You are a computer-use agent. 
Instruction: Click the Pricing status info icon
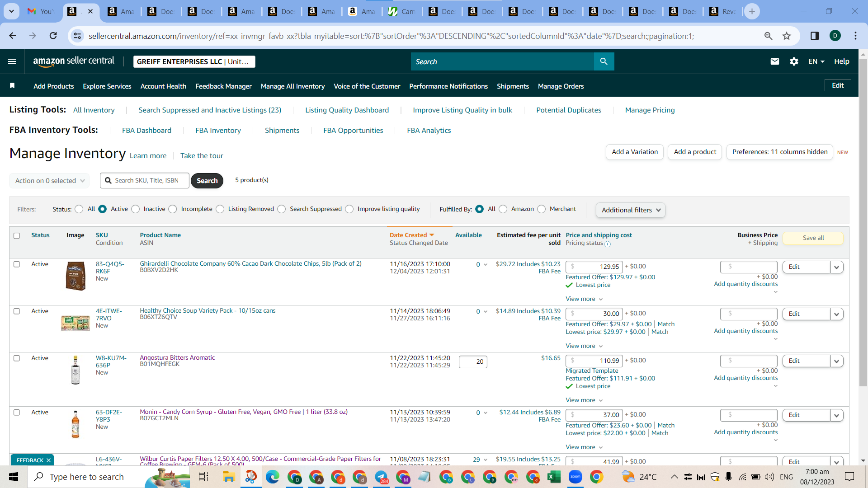[608, 244]
